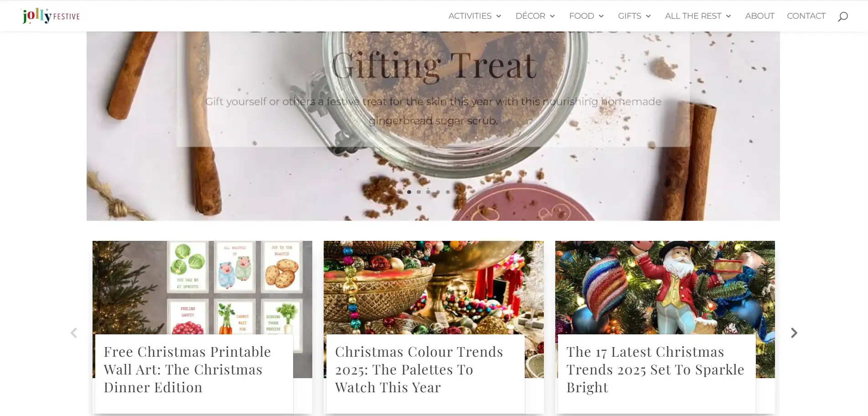Select the last slider dot
Image resolution: width=868 pixels, height=416 pixels.
[x=448, y=192]
